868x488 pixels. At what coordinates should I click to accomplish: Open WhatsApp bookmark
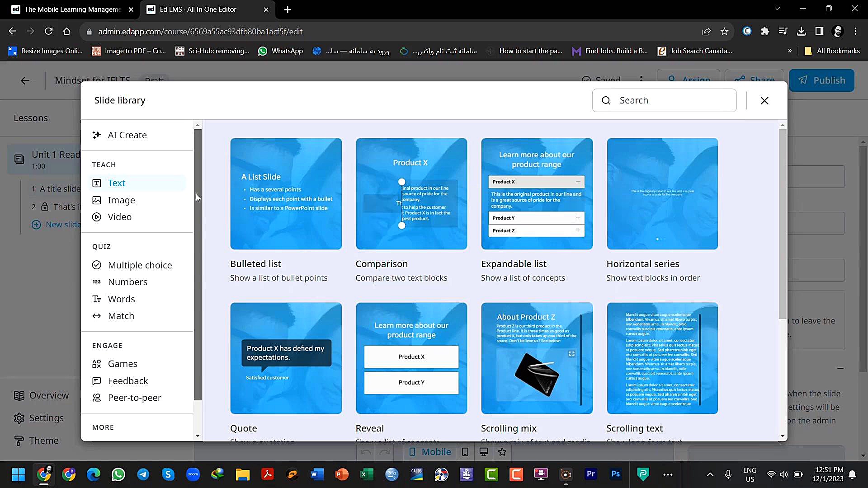(280, 51)
